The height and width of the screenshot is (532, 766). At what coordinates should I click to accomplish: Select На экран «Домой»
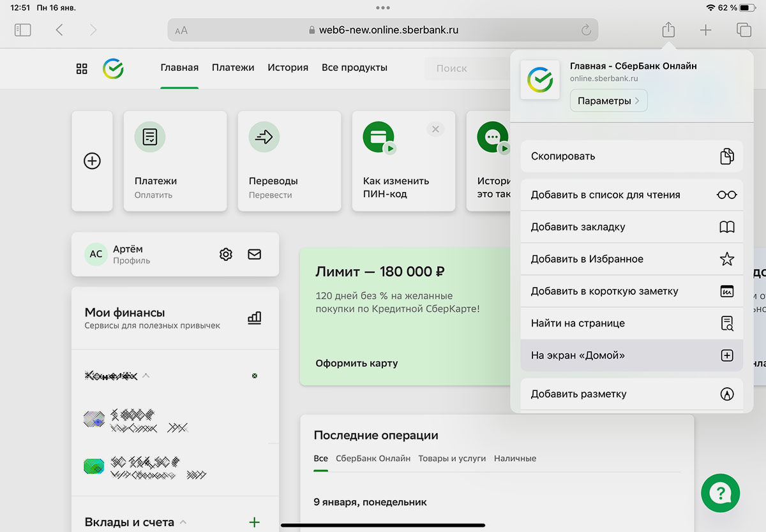[x=632, y=355]
